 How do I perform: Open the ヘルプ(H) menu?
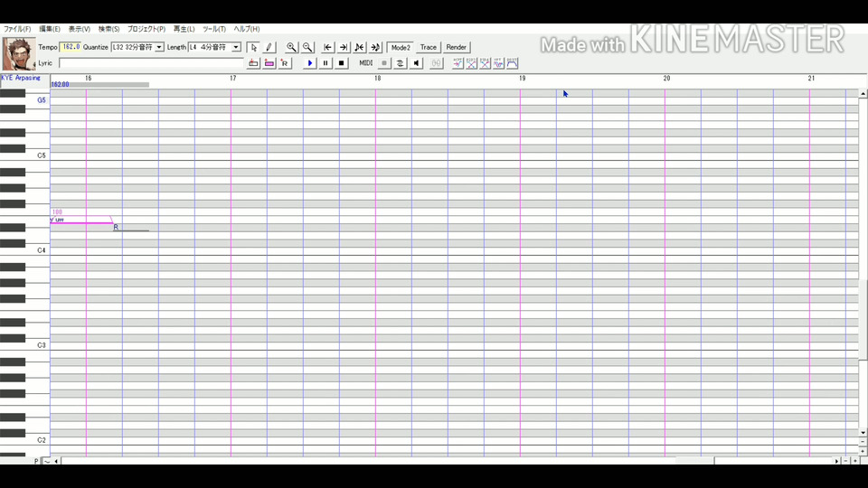pos(246,29)
